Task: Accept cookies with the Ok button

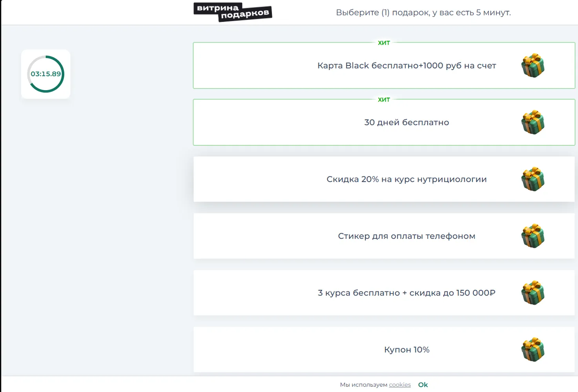Action: point(423,385)
